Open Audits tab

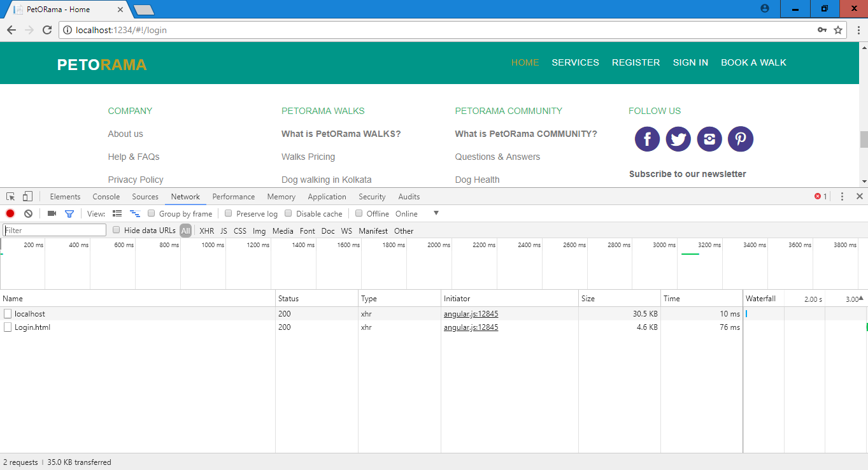click(409, 197)
